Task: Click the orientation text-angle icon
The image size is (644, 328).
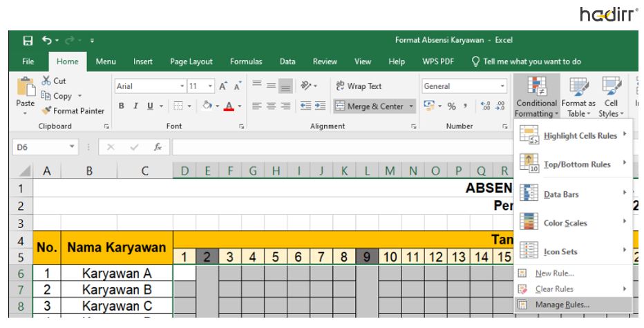Action: [306, 86]
